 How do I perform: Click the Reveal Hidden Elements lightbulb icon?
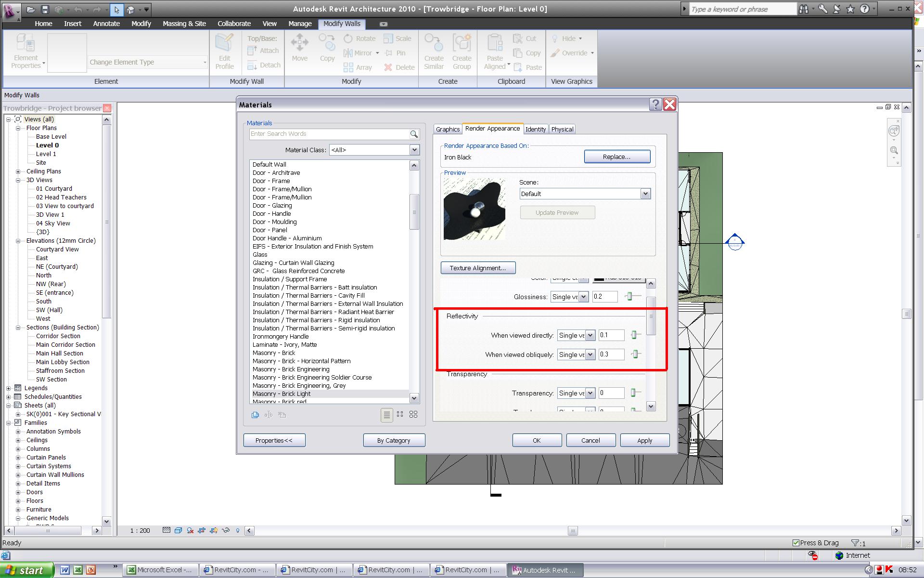(238, 530)
